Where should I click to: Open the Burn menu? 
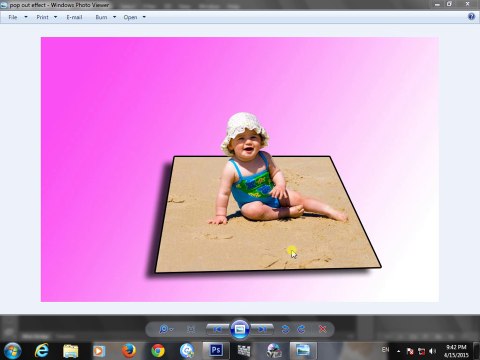click(x=101, y=17)
